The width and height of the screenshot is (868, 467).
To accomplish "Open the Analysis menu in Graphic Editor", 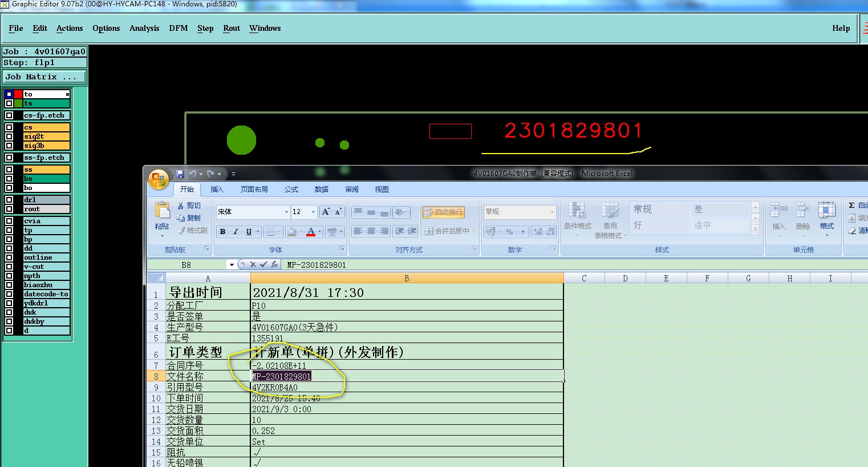I will pos(144,28).
